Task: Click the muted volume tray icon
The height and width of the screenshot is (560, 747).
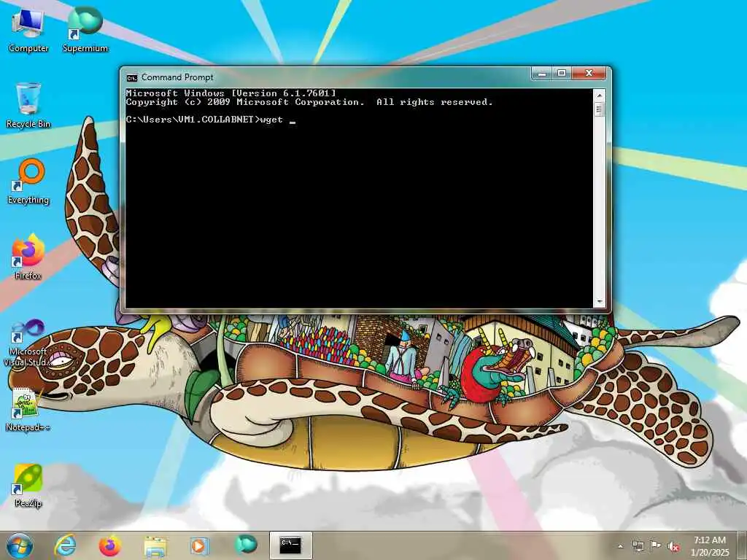Action: point(673,547)
